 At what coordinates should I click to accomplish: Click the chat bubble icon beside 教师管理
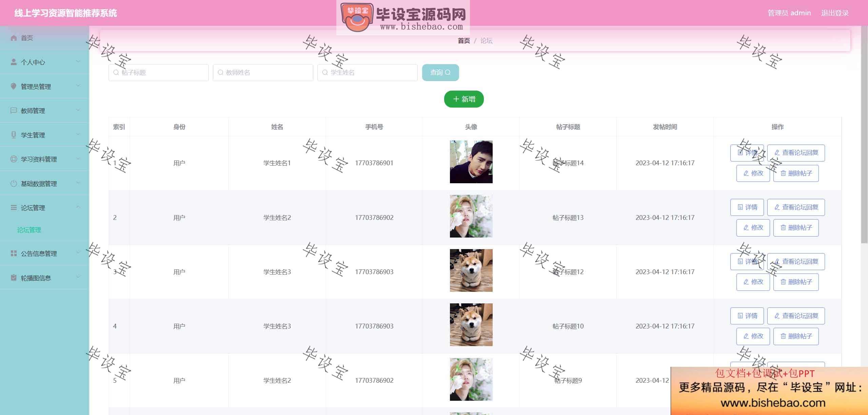14,111
